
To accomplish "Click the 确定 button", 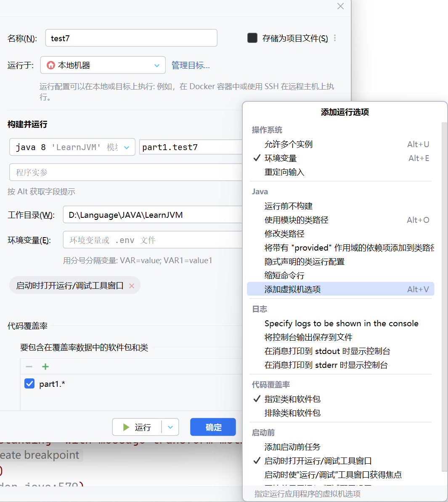I will pos(213,427).
